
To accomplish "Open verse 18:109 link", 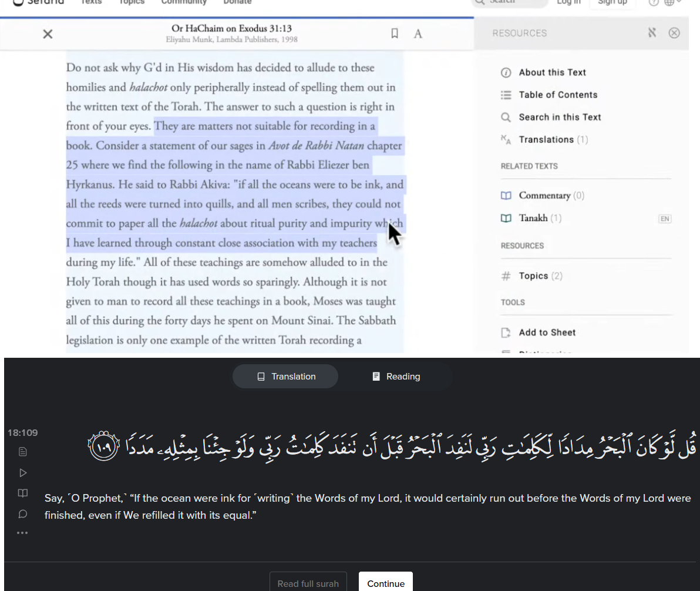I will (22, 432).
